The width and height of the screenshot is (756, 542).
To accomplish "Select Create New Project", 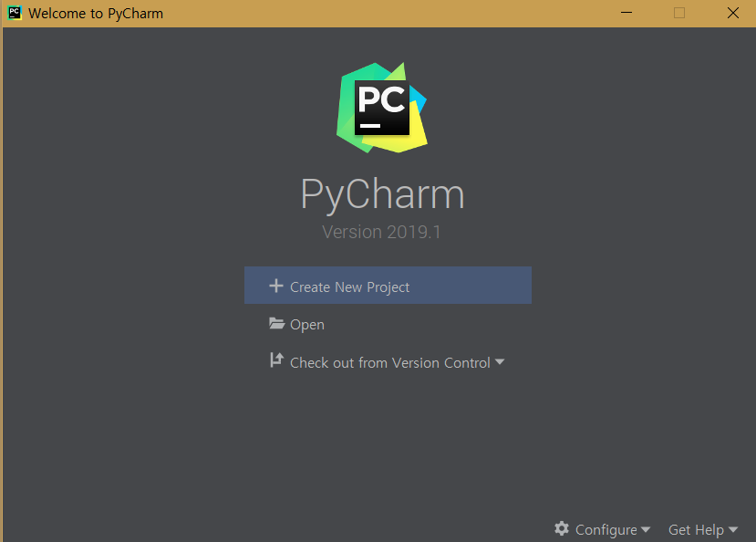I will coord(388,285).
